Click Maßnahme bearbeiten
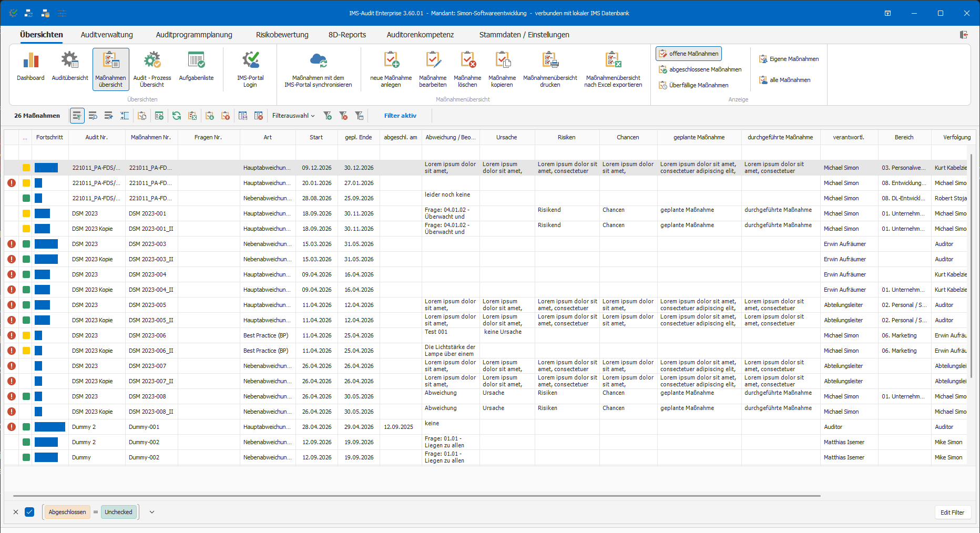 point(433,69)
